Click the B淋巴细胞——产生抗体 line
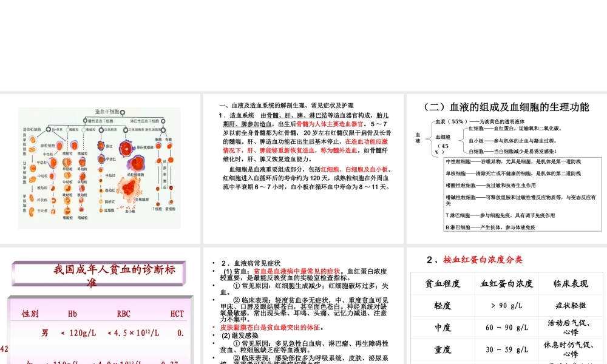The height and width of the screenshot is (364, 607). click(490, 227)
